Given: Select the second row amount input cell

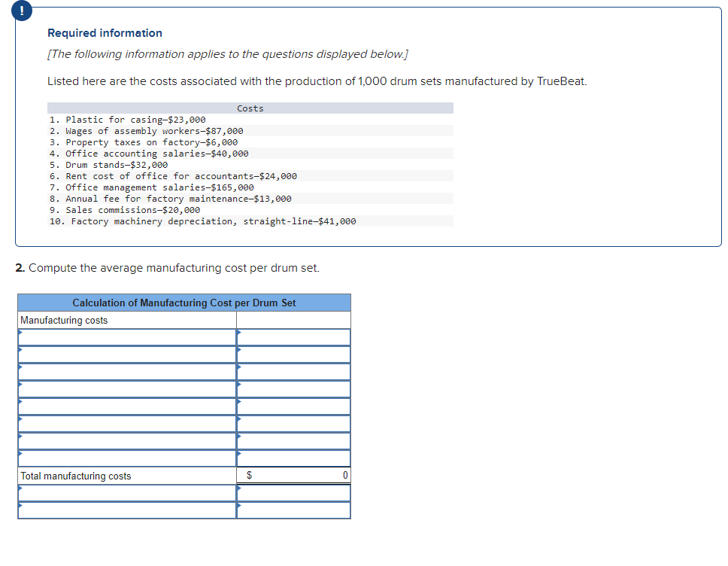Looking at the screenshot, I should click(293, 355).
